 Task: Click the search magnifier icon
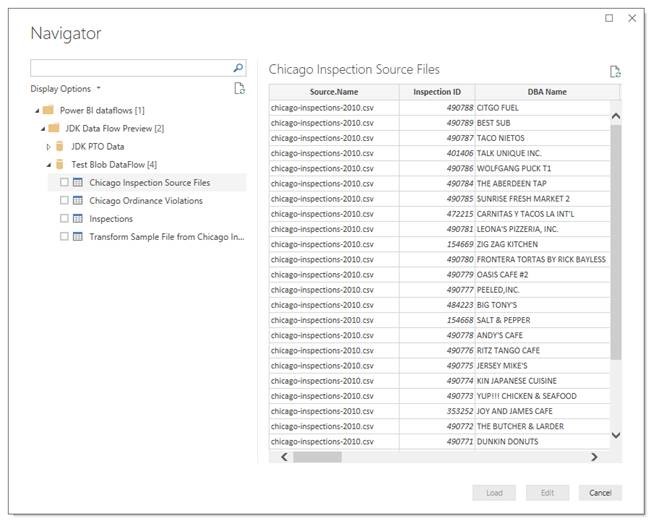tap(238, 68)
